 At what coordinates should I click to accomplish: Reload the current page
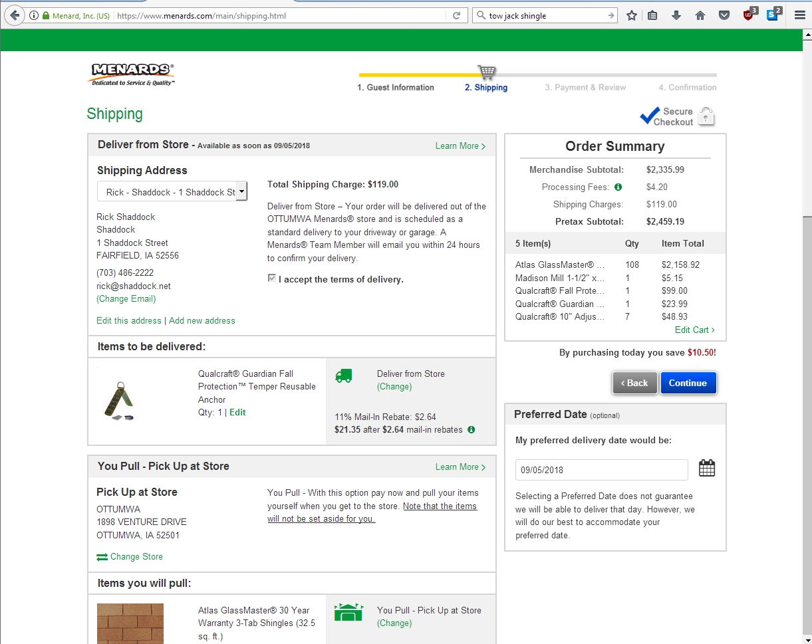pos(457,15)
